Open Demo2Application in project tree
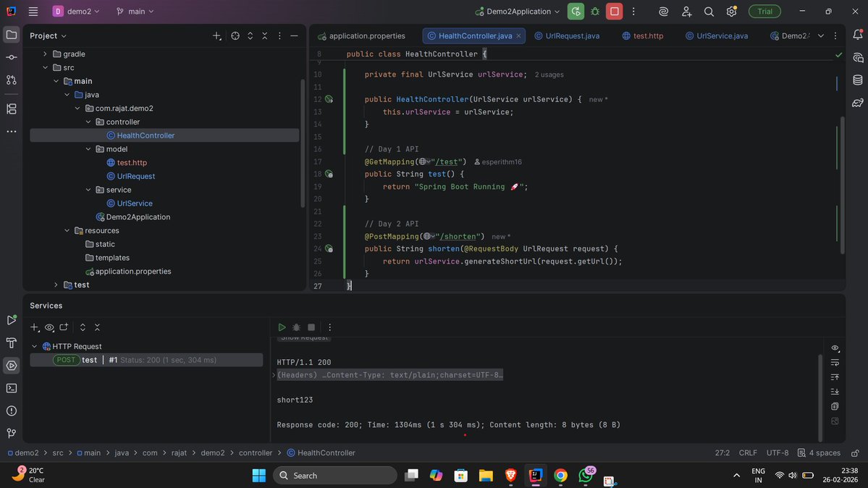Viewport: 868px width, 488px height. (x=138, y=216)
